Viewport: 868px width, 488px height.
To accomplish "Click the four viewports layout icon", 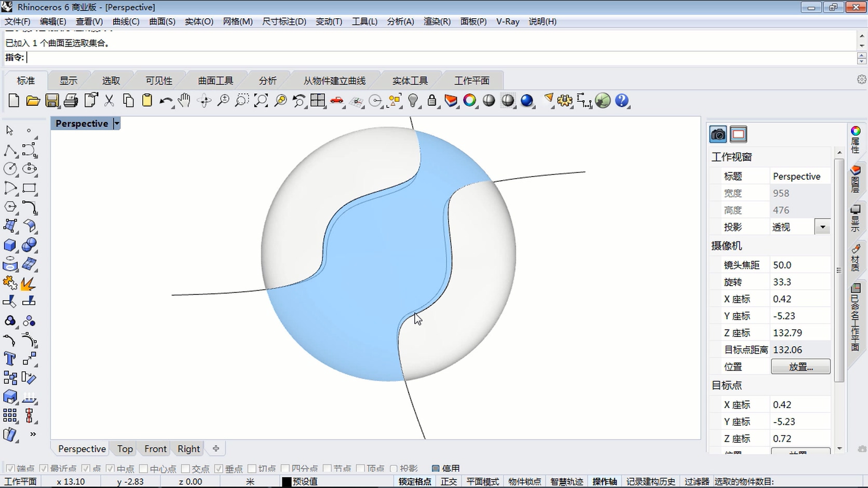I will [317, 101].
